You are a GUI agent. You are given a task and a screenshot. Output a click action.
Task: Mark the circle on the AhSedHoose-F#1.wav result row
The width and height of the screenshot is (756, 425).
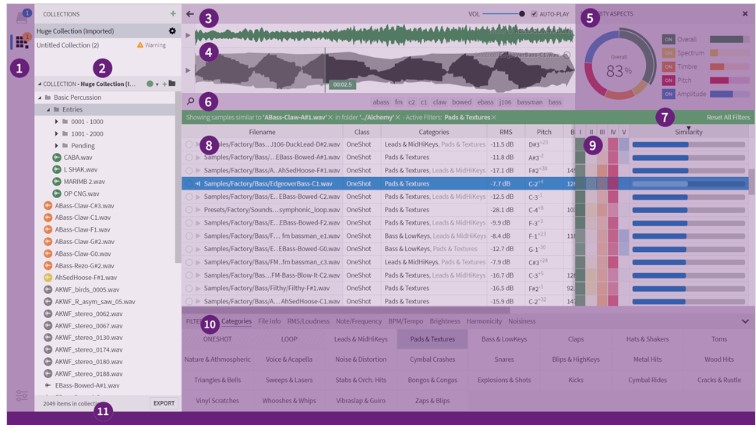189,170
